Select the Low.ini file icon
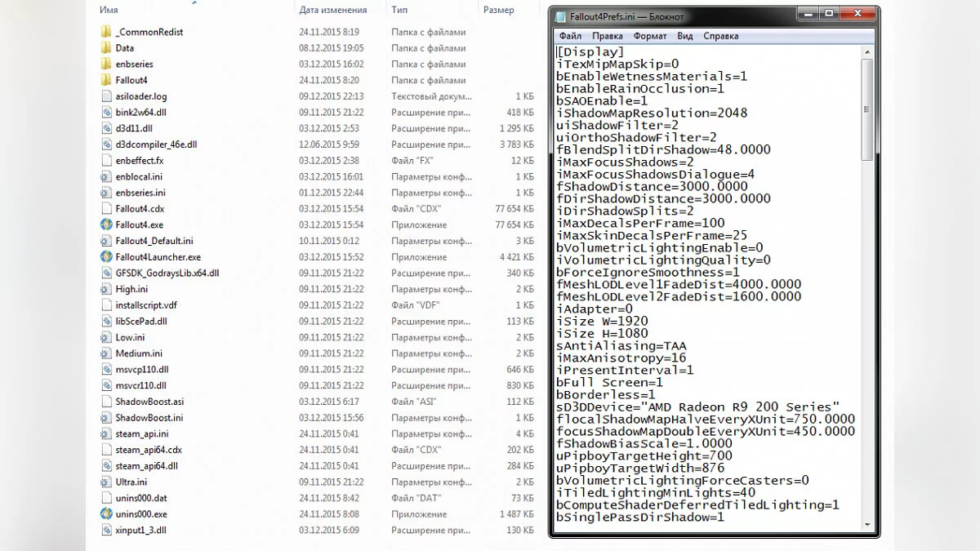The image size is (980, 551). point(106,337)
